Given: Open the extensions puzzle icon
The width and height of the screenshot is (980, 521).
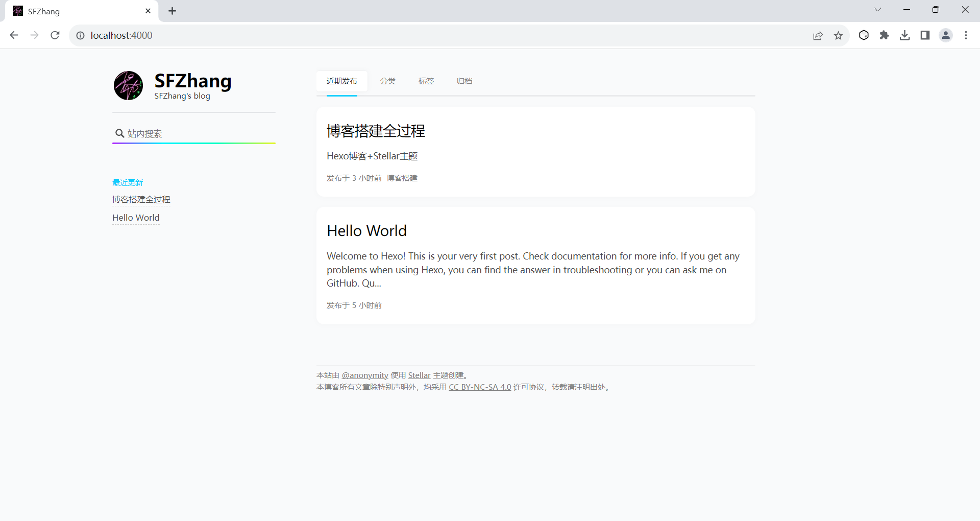Looking at the screenshot, I should 884,35.
